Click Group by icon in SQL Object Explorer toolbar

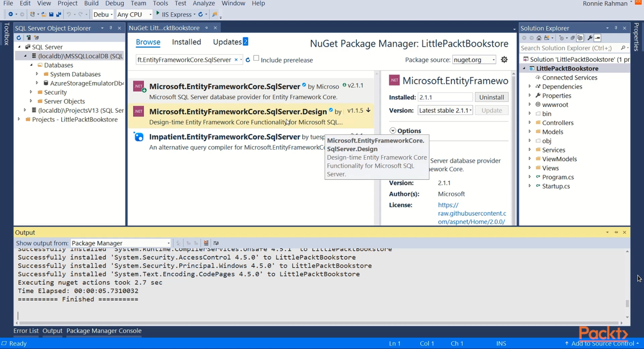coord(36,38)
